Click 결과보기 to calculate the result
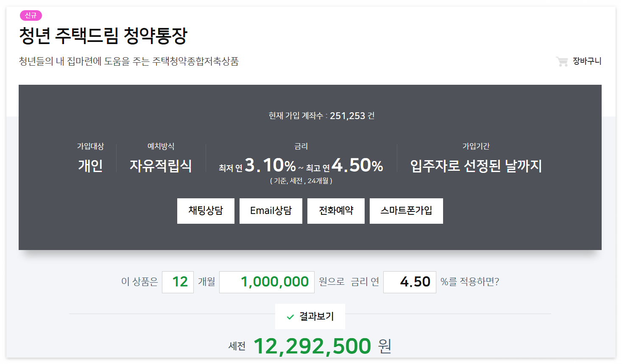 click(x=310, y=316)
